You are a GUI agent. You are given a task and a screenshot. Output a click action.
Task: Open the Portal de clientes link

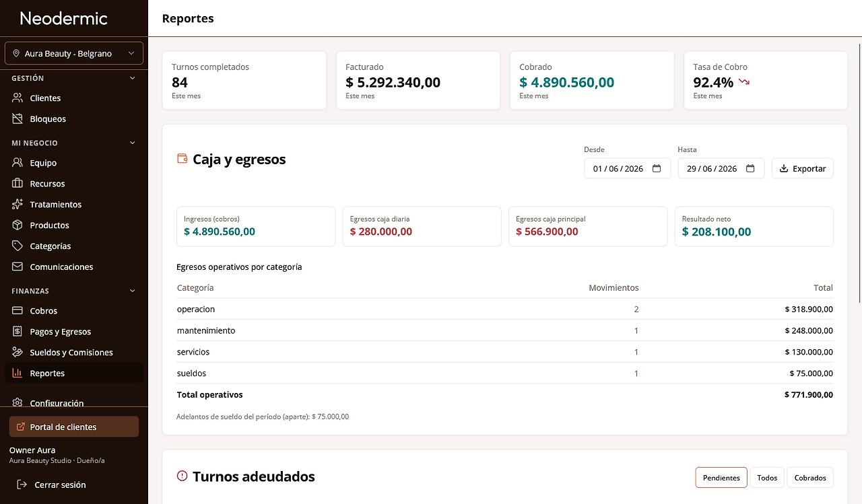tap(74, 427)
